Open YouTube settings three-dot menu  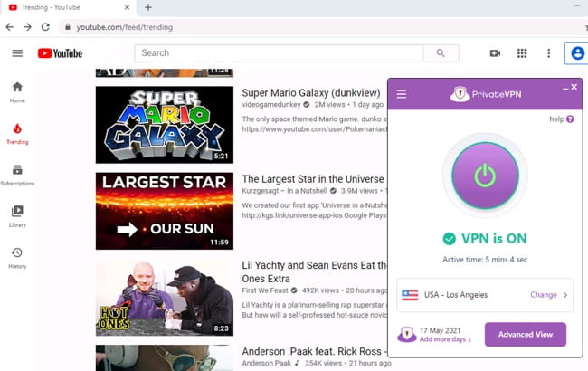[548, 53]
